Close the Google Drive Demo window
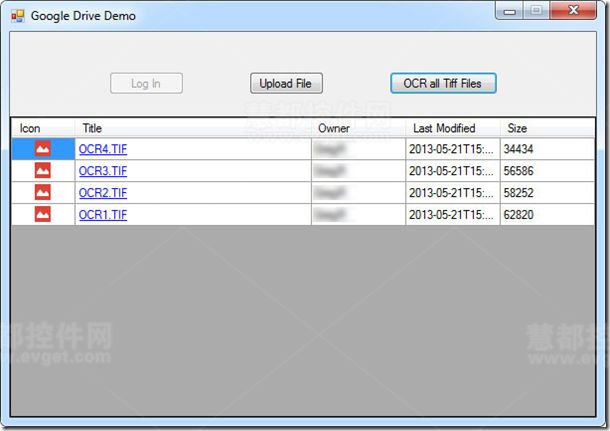The width and height of the screenshot is (610, 431). (x=573, y=11)
